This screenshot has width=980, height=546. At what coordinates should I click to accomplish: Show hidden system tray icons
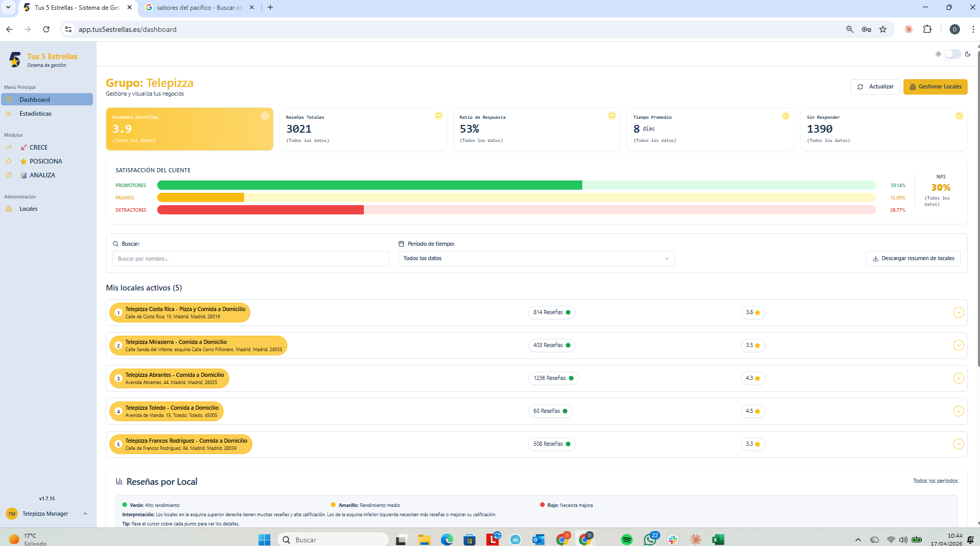[858, 539]
